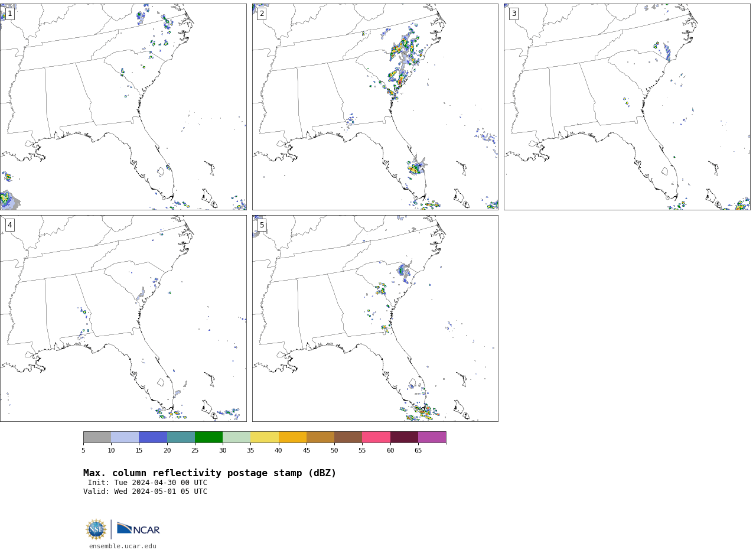The width and height of the screenshot is (756, 553).
Task: Click the Max. column reflectivity title
Action: [x=210, y=473]
